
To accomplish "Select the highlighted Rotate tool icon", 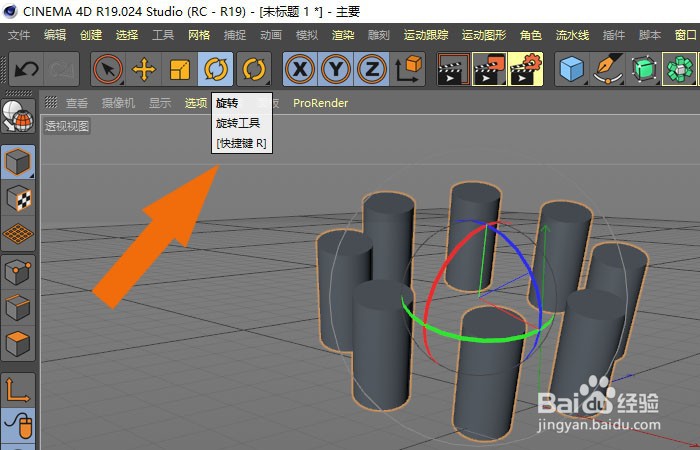I will click(216, 69).
